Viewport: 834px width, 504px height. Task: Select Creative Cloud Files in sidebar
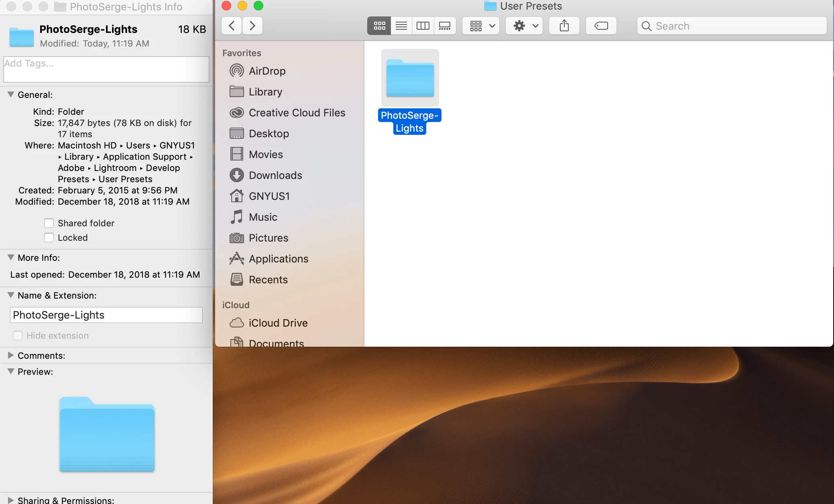tap(297, 113)
